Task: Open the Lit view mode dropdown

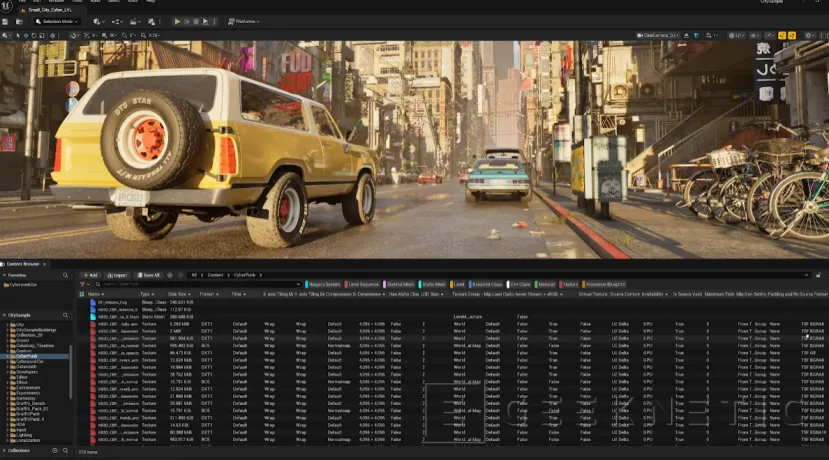Action: [735, 35]
